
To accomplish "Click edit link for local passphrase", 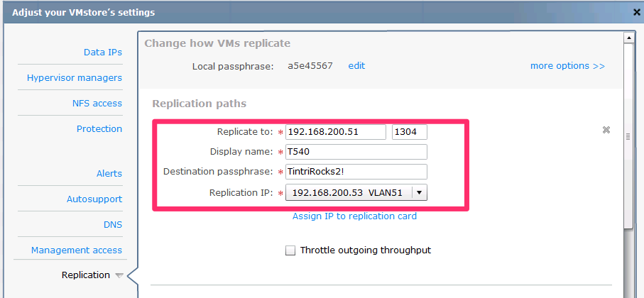I will (356, 65).
